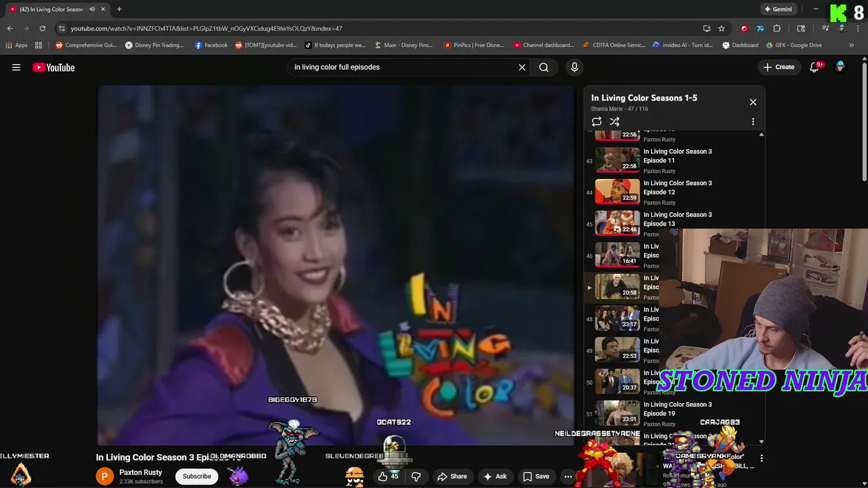Toggle loop playlist
The width and height of the screenshot is (868, 488).
[597, 122]
